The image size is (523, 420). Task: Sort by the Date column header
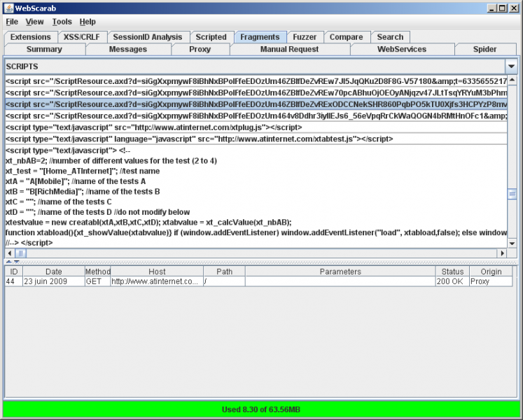coord(54,272)
